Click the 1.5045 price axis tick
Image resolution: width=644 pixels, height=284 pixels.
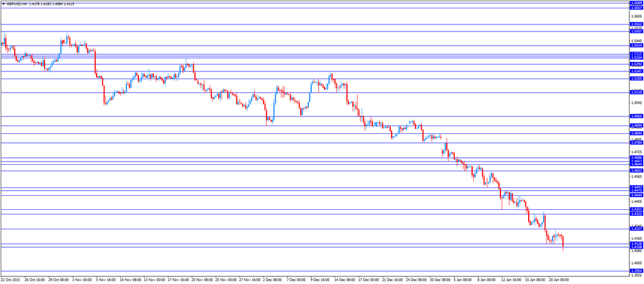(x=636, y=103)
